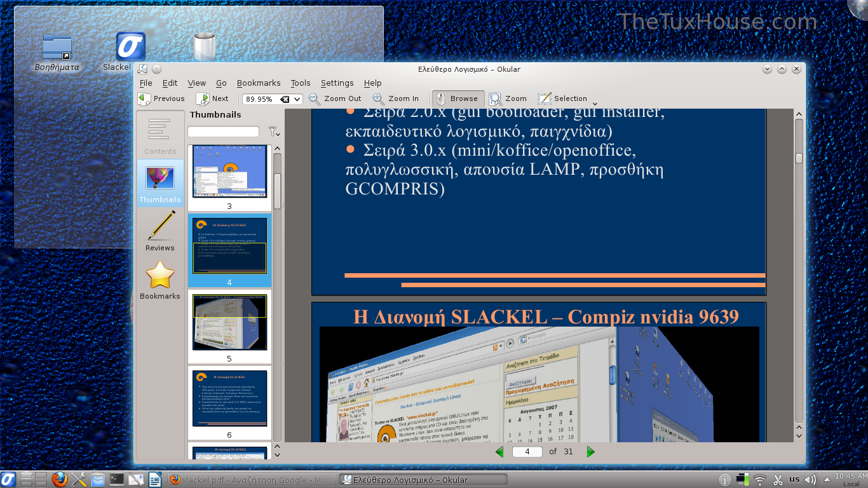Click the Zoom Out magnifier icon
The height and width of the screenshot is (488, 868).
tap(315, 98)
